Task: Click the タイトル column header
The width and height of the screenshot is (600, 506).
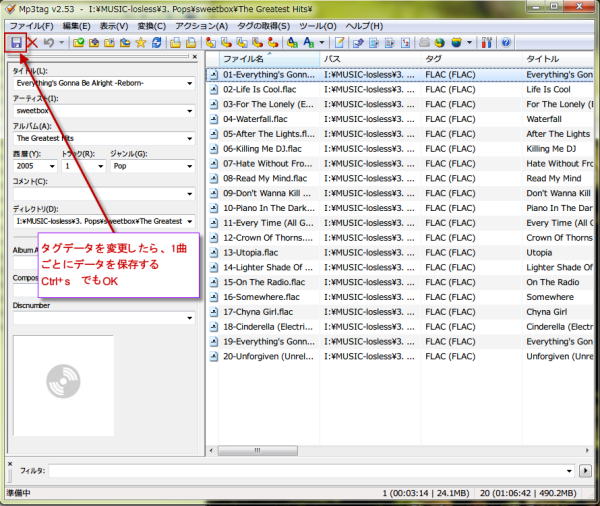Action: (550, 59)
